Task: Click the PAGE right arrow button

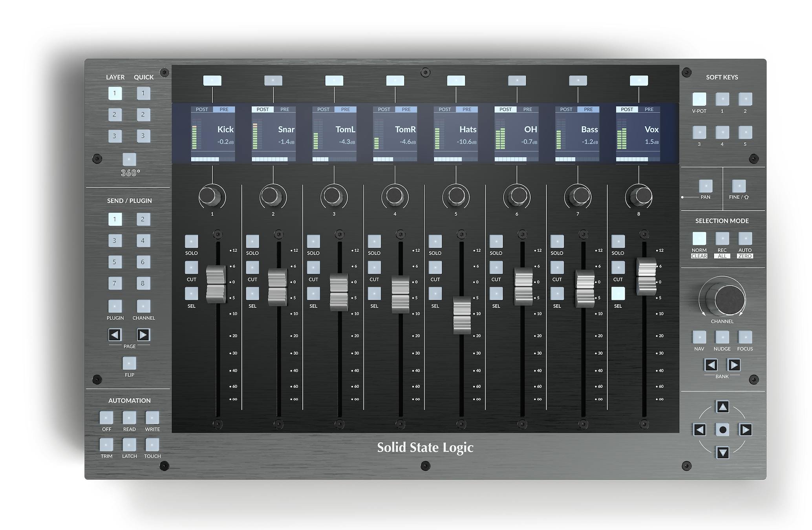Action: point(143,335)
